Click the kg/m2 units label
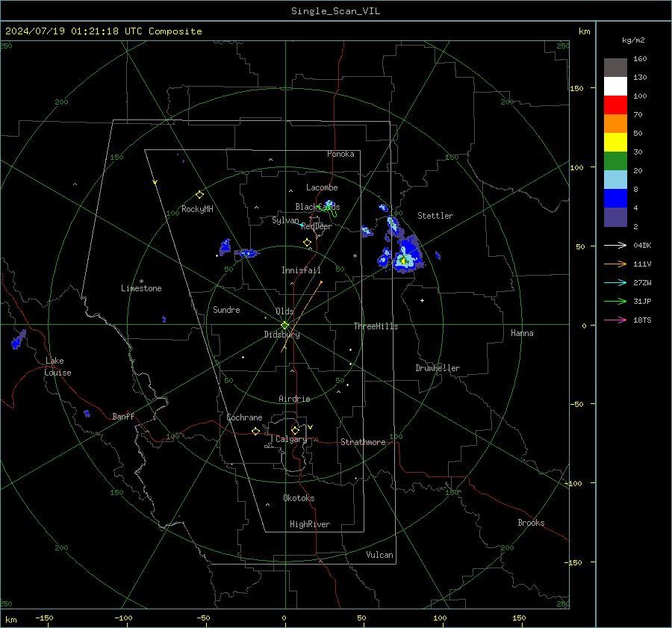Image resolution: width=672 pixels, height=628 pixels. tap(633, 40)
